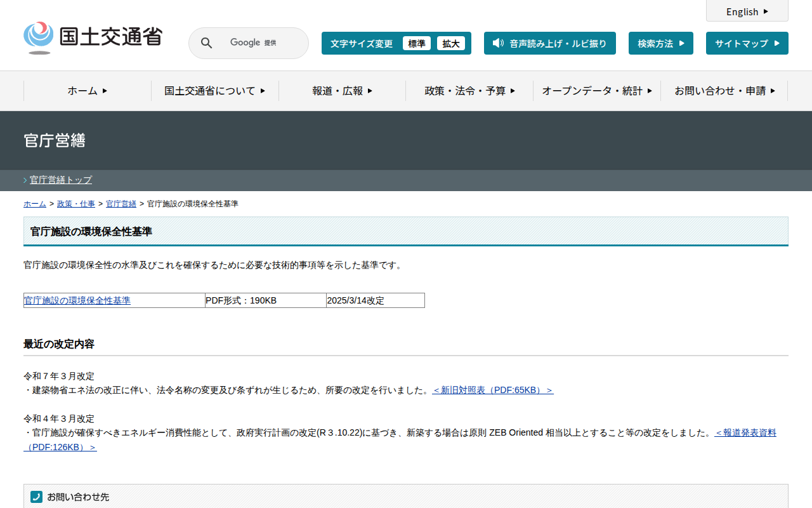This screenshot has width=812, height=508.
Task: Set text size to 標準
Action: pyautogui.click(x=416, y=43)
